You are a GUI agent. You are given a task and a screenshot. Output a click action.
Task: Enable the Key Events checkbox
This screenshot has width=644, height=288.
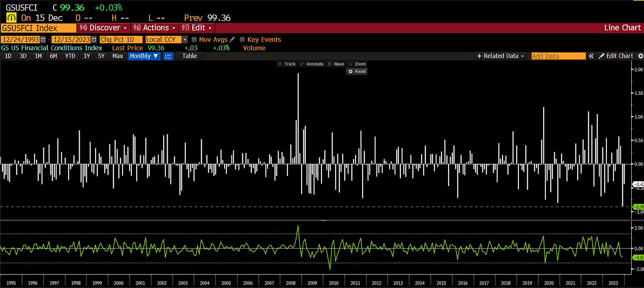242,39
